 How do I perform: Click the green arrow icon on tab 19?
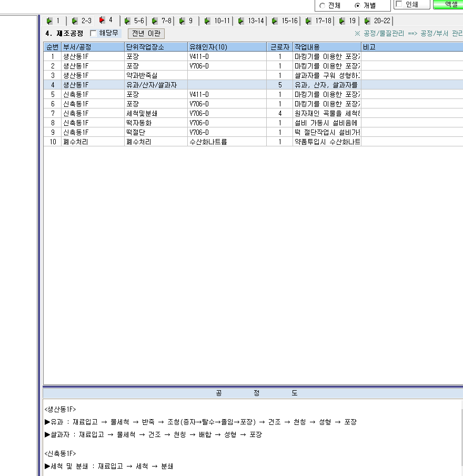click(x=342, y=21)
